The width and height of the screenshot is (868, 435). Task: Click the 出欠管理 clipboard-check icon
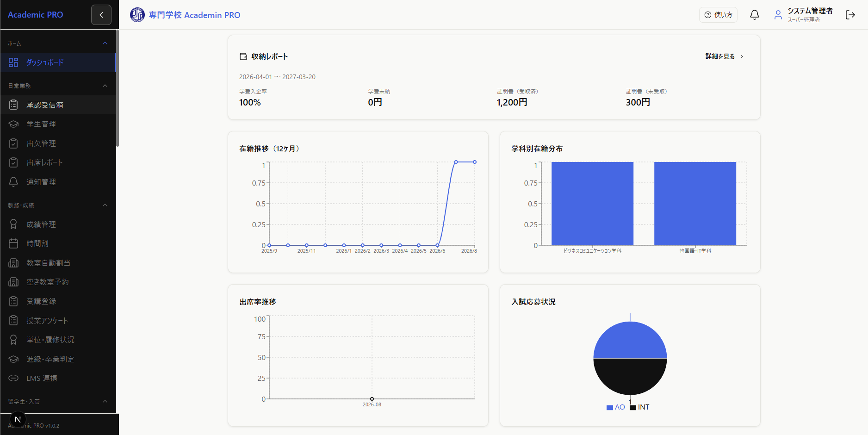(x=13, y=143)
